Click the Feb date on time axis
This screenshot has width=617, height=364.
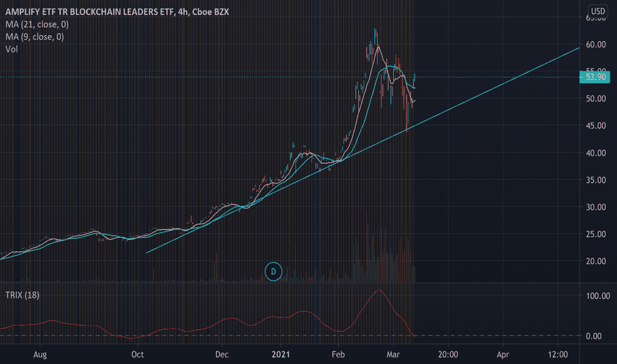click(338, 355)
